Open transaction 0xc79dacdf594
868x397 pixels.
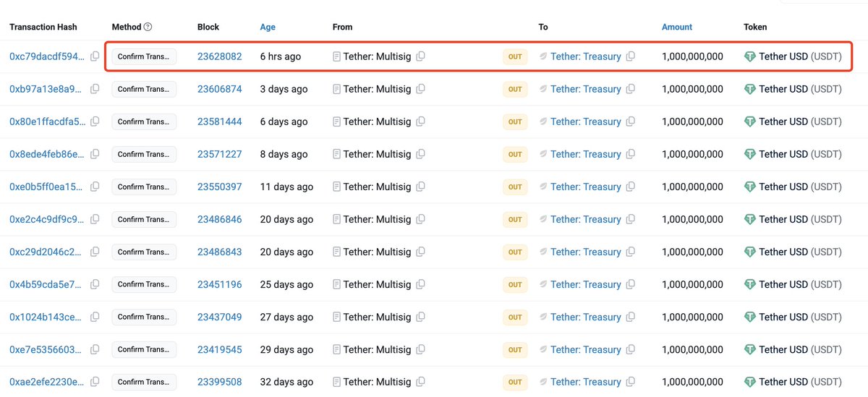point(47,56)
